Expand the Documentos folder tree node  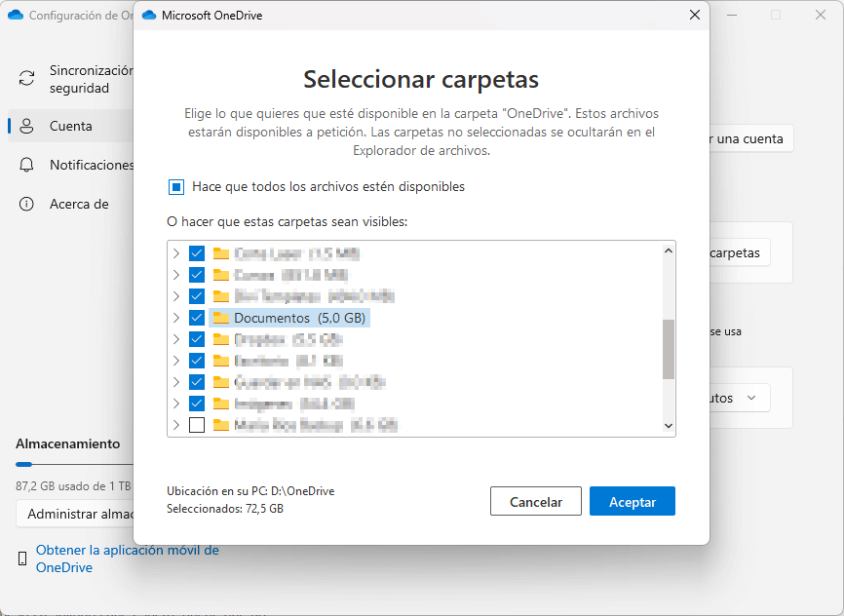tap(176, 318)
